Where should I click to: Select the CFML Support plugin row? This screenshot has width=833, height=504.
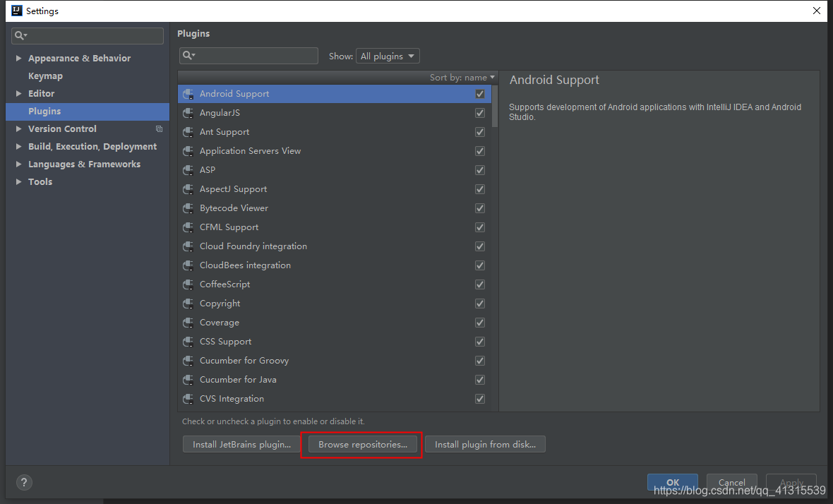pyautogui.click(x=335, y=227)
